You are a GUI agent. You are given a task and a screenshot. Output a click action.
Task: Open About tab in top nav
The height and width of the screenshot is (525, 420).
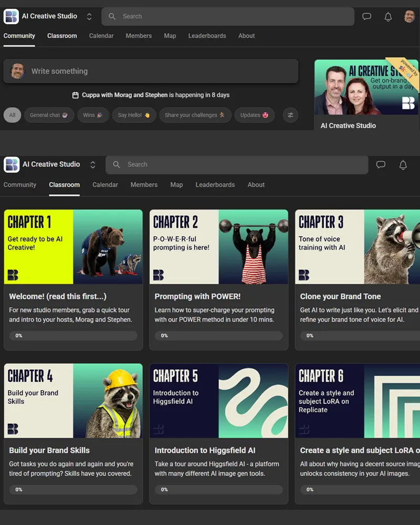pyautogui.click(x=247, y=36)
